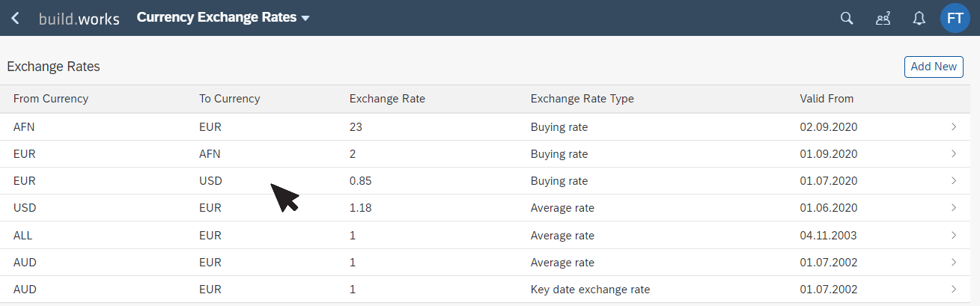Select the exchange rate value 1.18

click(360, 208)
